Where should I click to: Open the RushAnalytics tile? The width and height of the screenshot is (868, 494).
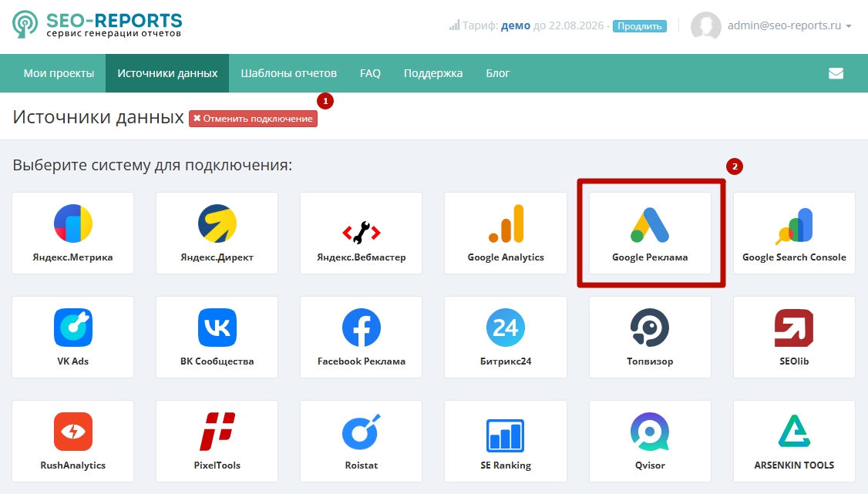click(72, 441)
